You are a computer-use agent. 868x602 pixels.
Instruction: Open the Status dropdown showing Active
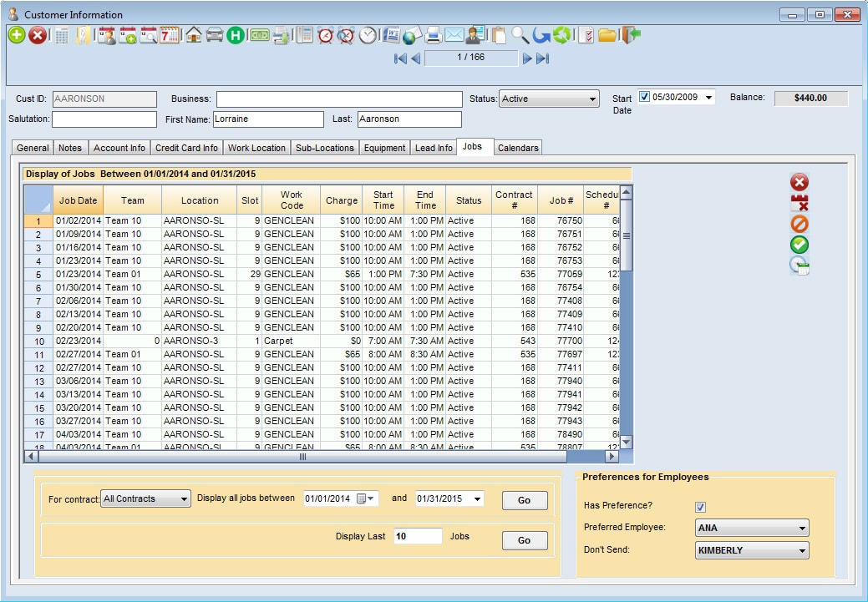tap(547, 99)
